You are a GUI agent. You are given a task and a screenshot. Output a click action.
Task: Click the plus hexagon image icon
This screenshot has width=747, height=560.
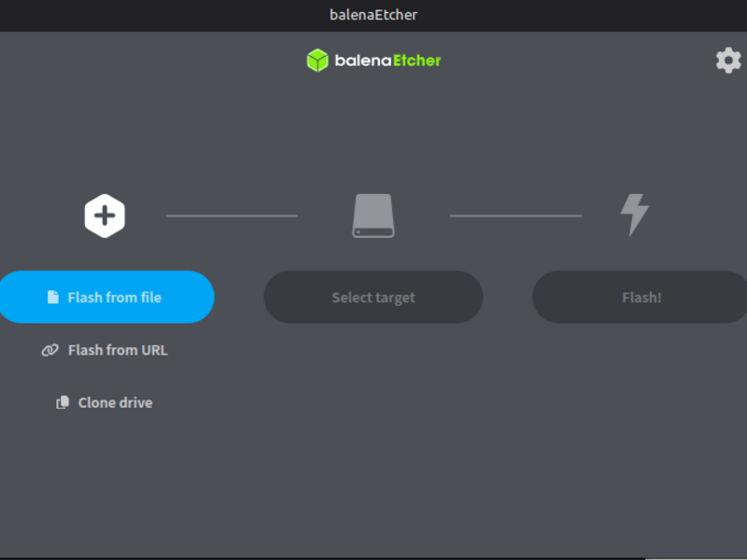[x=105, y=216]
